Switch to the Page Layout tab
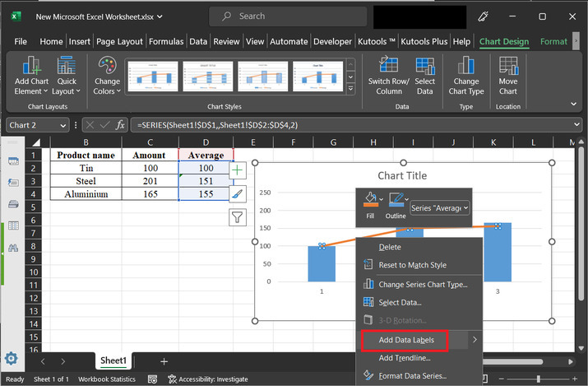 coord(118,41)
